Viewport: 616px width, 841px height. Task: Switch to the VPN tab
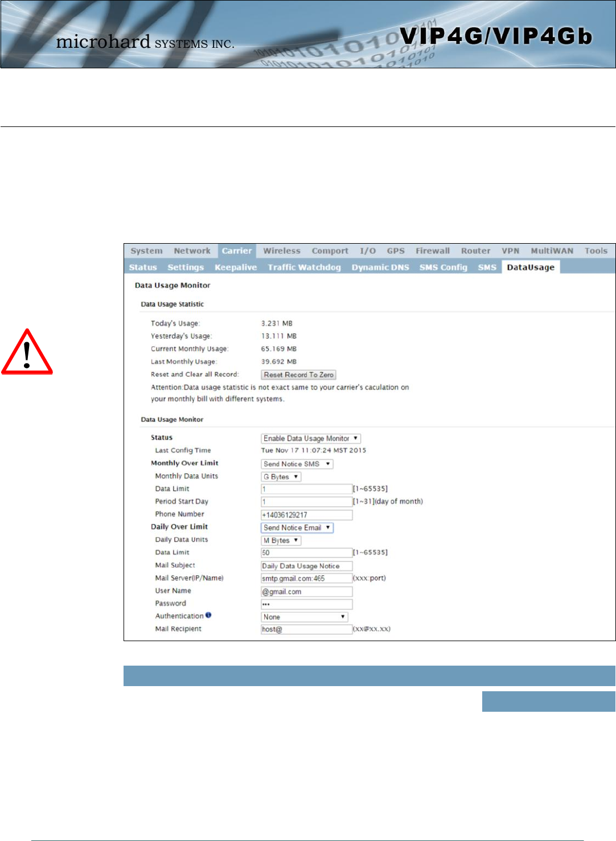tap(510, 251)
